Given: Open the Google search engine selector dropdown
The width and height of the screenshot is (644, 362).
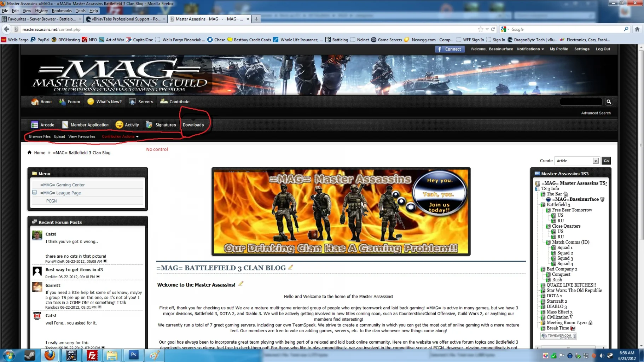Looking at the screenshot, I should pyautogui.click(x=505, y=29).
